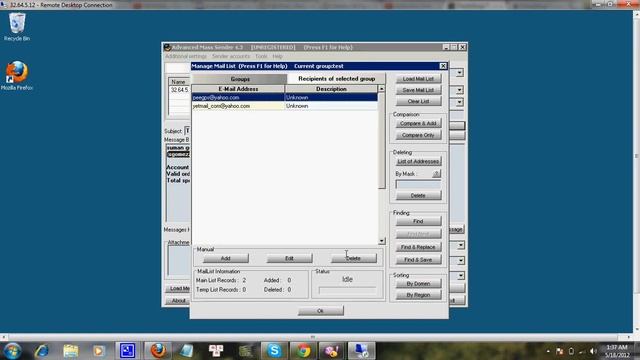This screenshot has width=640, height=360.
Task: Click the By Mask input field
Action: click(418, 184)
